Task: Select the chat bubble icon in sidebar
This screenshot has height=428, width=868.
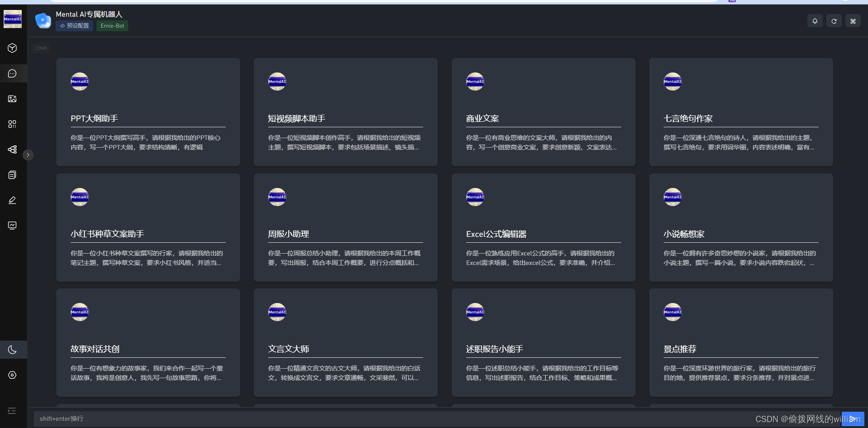Action: pyautogui.click(x=12, y=73)
